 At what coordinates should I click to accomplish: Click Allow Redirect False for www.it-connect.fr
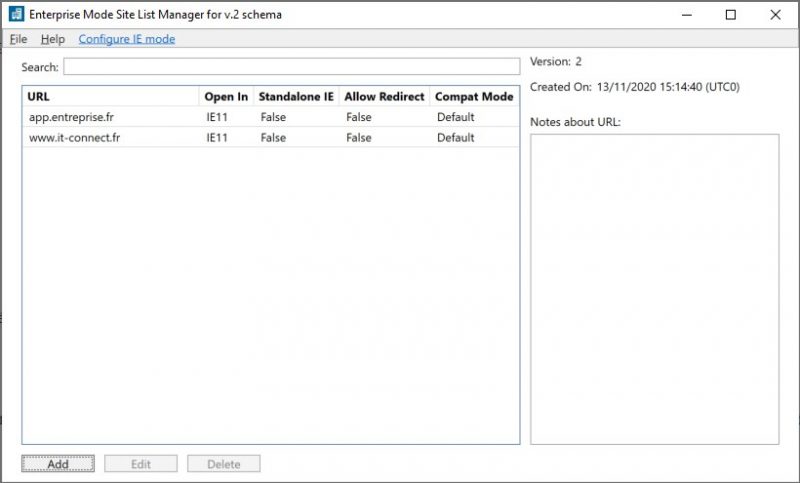coord(359,137)
